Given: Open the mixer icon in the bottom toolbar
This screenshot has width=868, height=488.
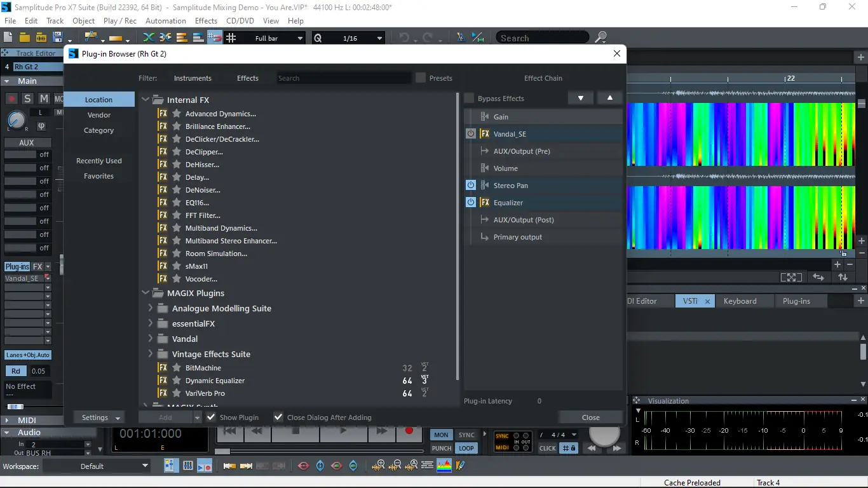Looking at the screenshot, I should (187, 466).
